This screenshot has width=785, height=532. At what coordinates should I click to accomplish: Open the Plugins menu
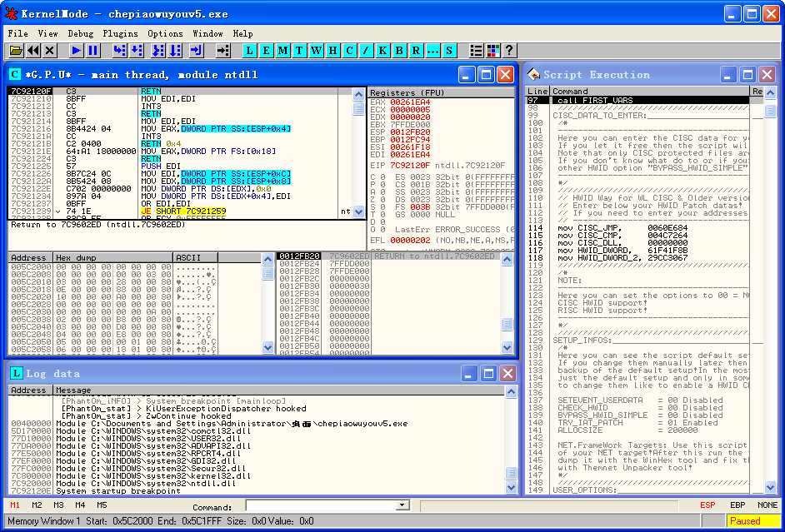coord(120,33)
